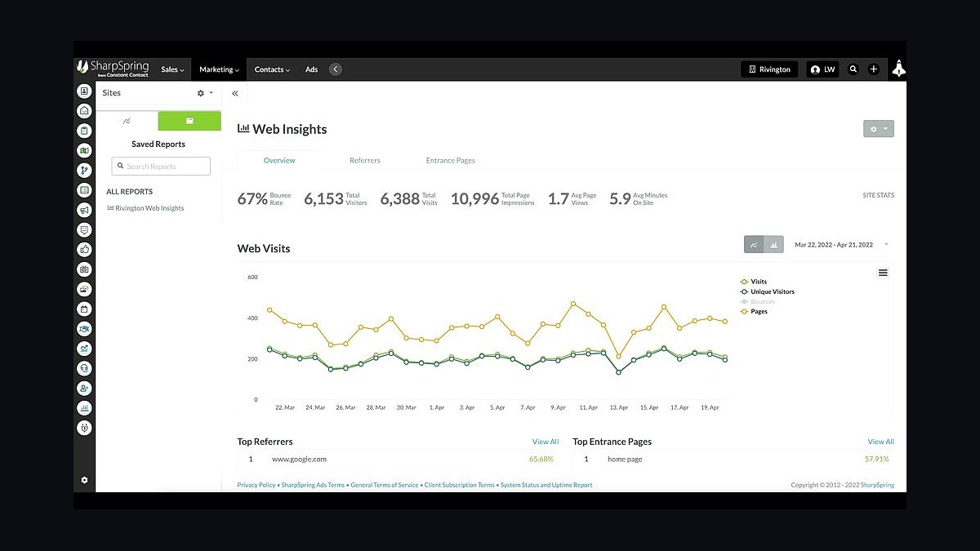Screen dimensions: 980x551
Task: Open the Marketing dropdown menu
Action: coord(219,69)
